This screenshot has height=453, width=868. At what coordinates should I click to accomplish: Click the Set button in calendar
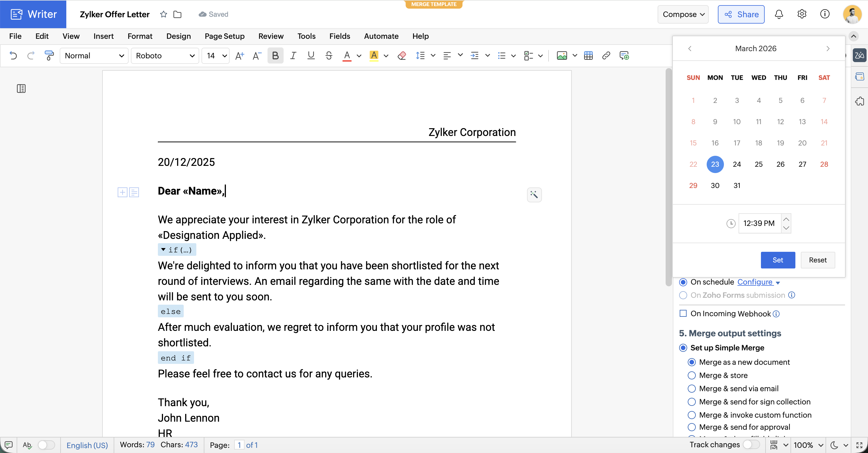pos(778,260)
